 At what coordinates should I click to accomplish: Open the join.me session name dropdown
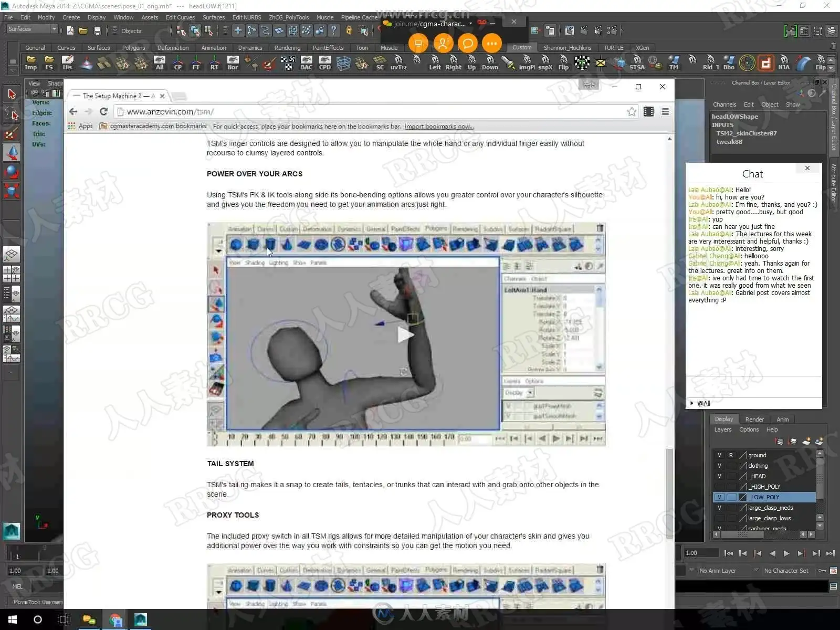[470, 24]
